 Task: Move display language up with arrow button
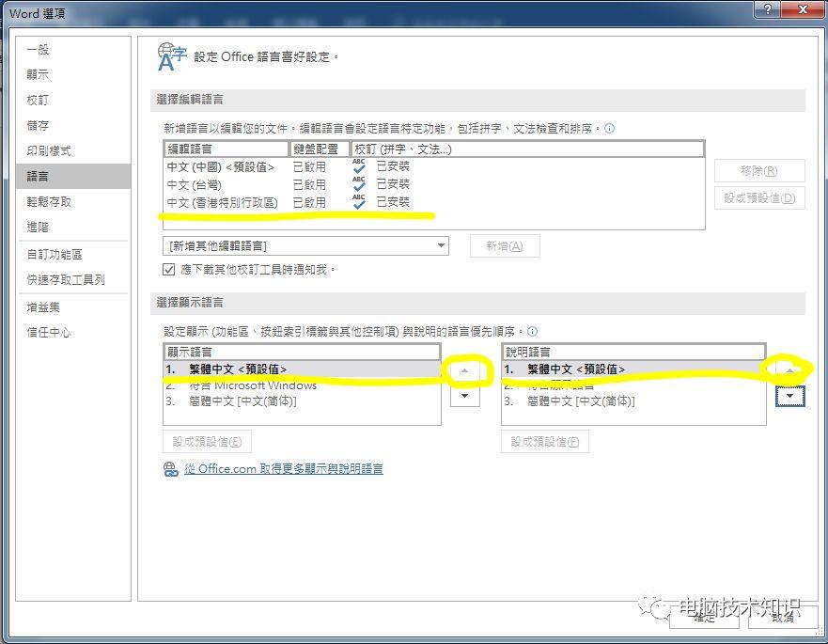(464, 370)
